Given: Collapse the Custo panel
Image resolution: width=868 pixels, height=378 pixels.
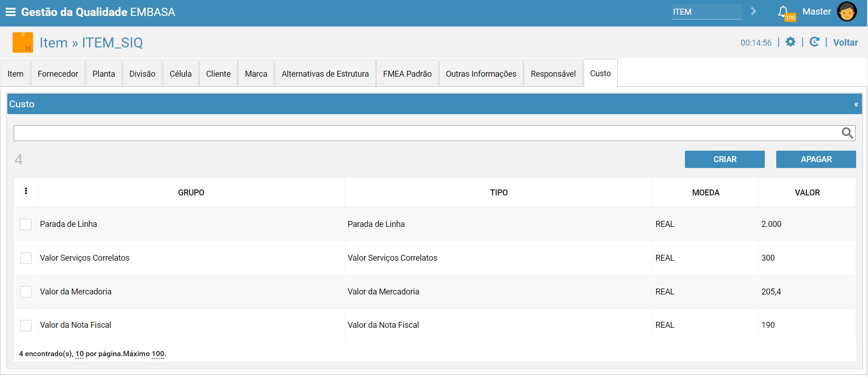Looking at the screenshot, I should (856, 105).
